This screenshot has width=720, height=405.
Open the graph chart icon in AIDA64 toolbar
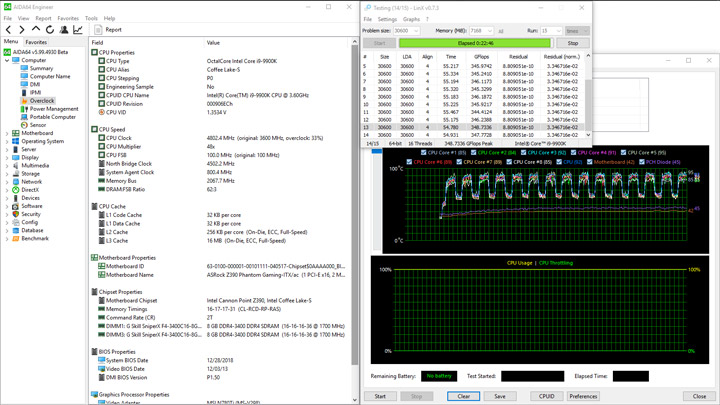point(77,30)
